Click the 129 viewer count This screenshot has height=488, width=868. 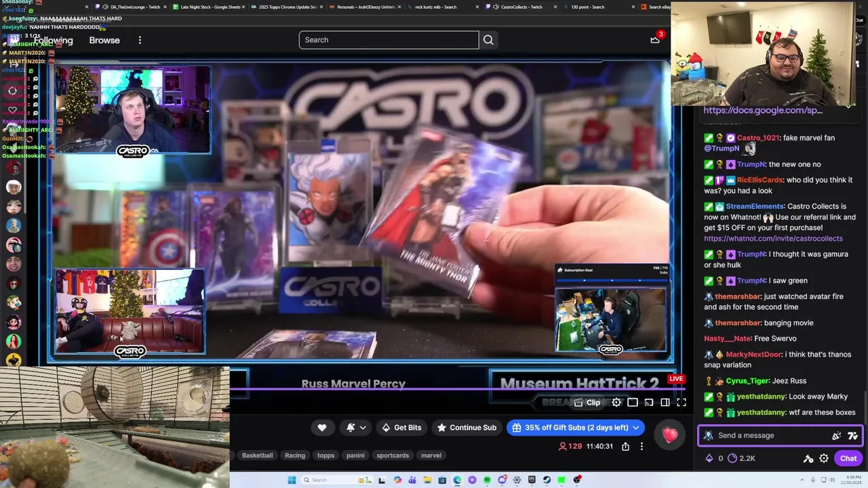click(x=570, y=447)
